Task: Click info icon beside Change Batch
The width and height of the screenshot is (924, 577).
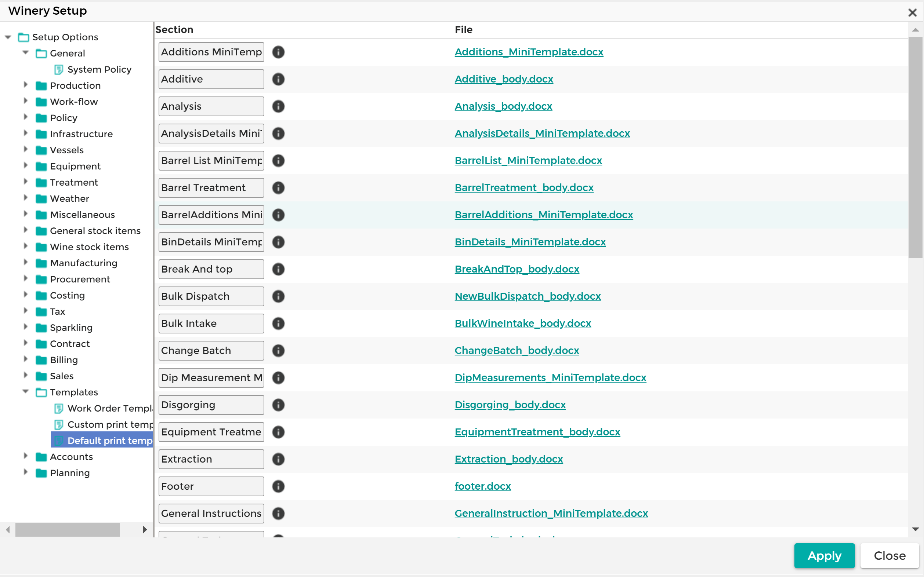Action: coord(278,350)
